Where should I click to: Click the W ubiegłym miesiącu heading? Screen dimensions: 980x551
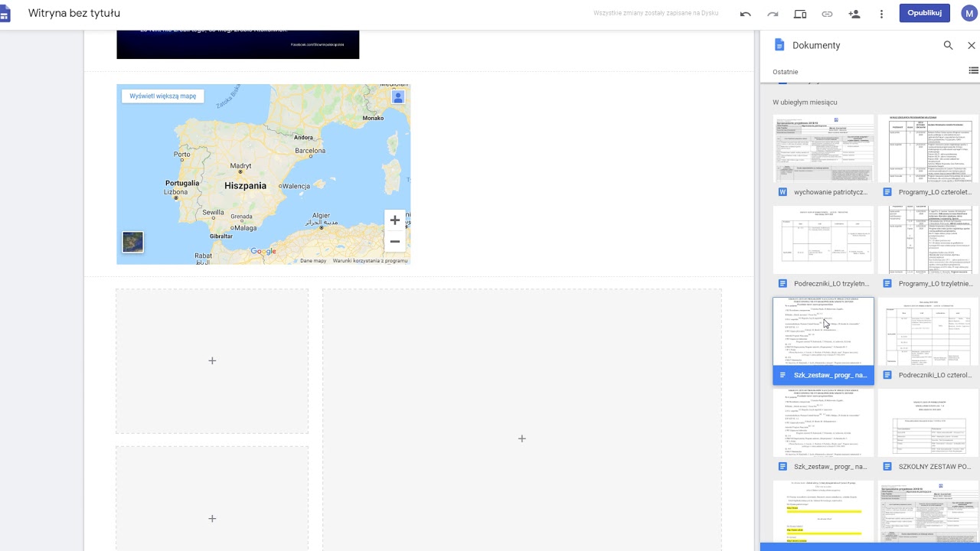click(805, 102)
